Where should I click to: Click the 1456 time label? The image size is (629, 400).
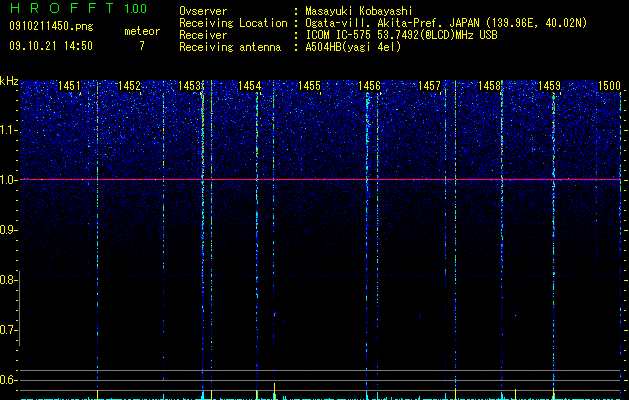click(x=369, y=86)
